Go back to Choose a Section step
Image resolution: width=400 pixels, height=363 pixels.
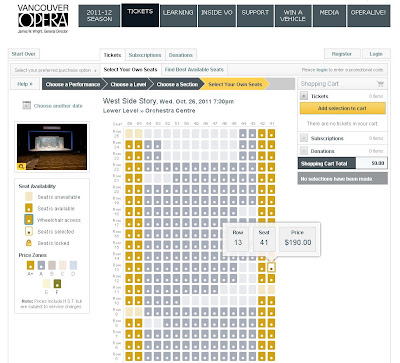(x=177, y=84)
